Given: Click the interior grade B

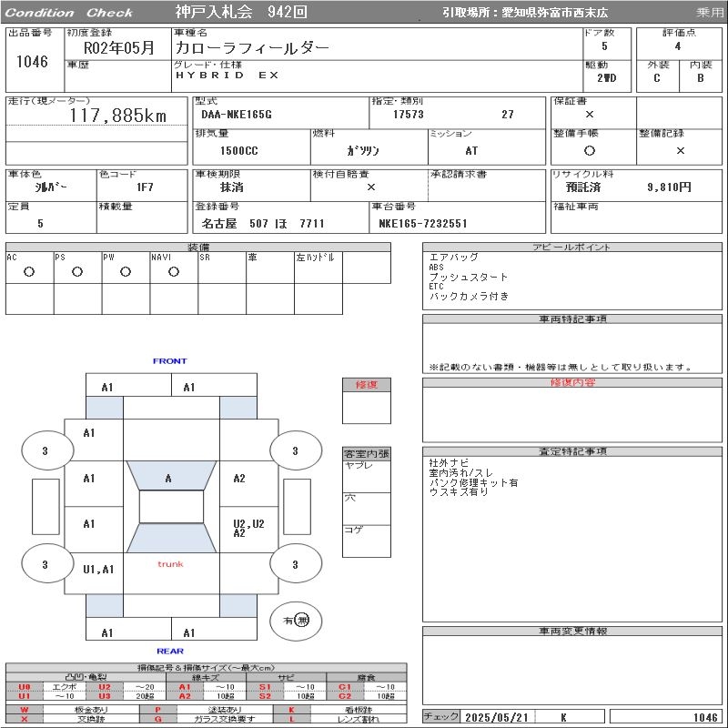Looking at the screenshot, I should tap(700, 78).
